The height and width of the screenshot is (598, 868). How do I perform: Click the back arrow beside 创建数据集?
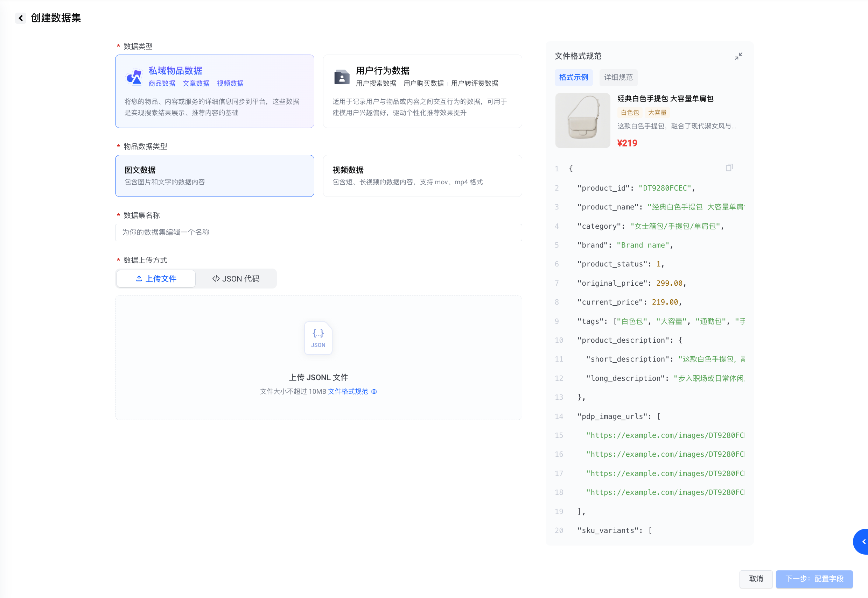coord(21,18)
